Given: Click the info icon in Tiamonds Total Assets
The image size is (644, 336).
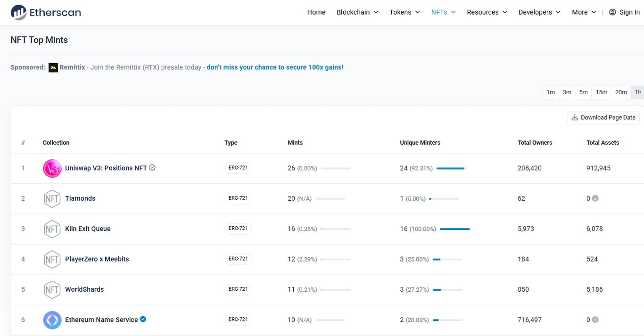Looking at the screenshot, I should (x=595, y=198).
